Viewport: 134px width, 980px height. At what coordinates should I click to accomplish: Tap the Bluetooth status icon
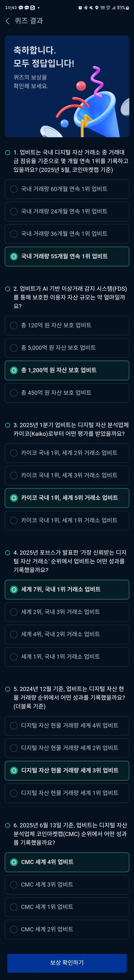85,8
